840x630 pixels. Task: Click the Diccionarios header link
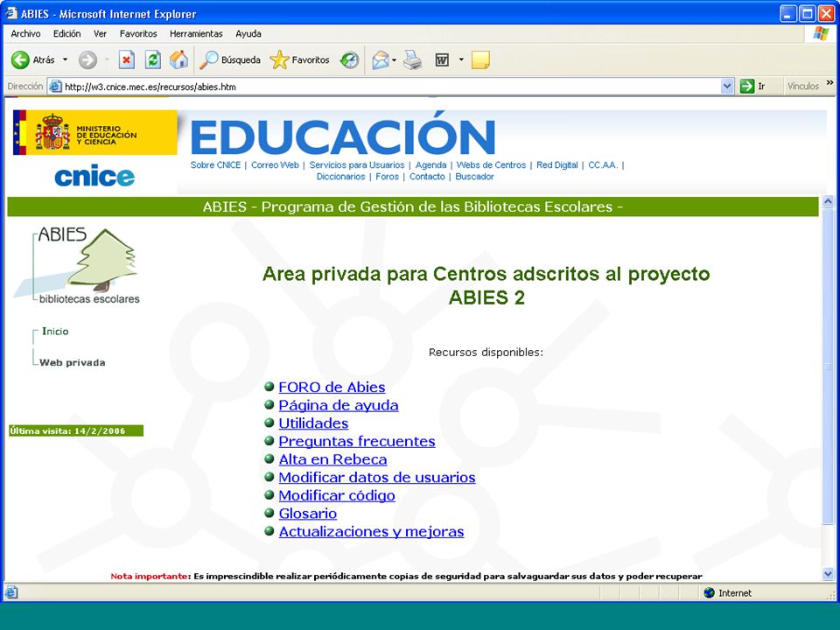tap(340, 176)
